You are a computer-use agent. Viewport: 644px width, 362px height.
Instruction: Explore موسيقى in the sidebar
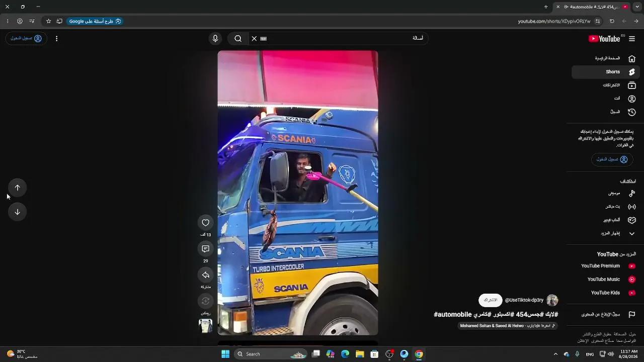tap(606, 193)
